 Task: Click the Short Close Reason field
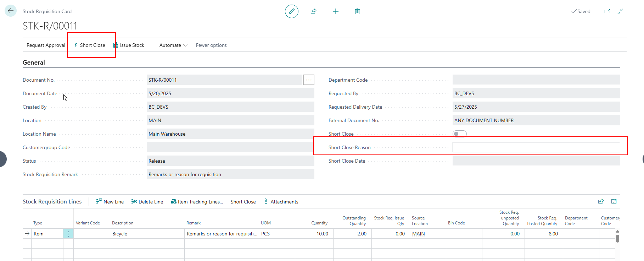click(536, 147)
